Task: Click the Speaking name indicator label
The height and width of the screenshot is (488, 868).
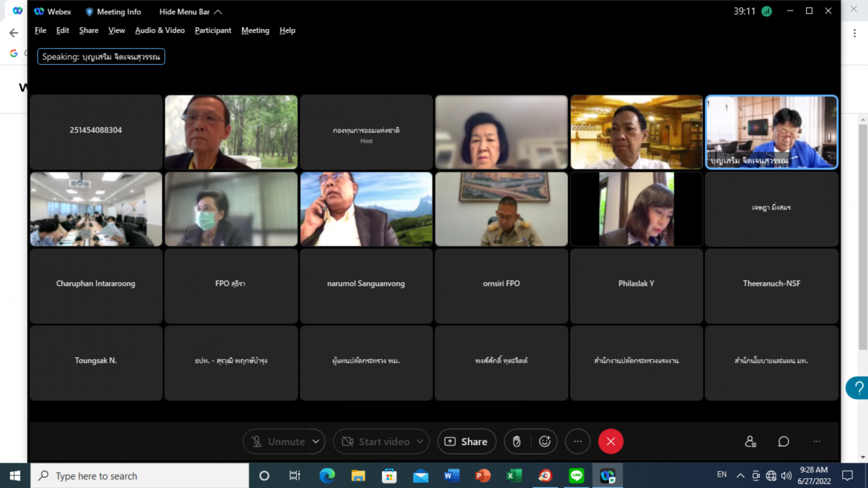Action: pos(101,57)
